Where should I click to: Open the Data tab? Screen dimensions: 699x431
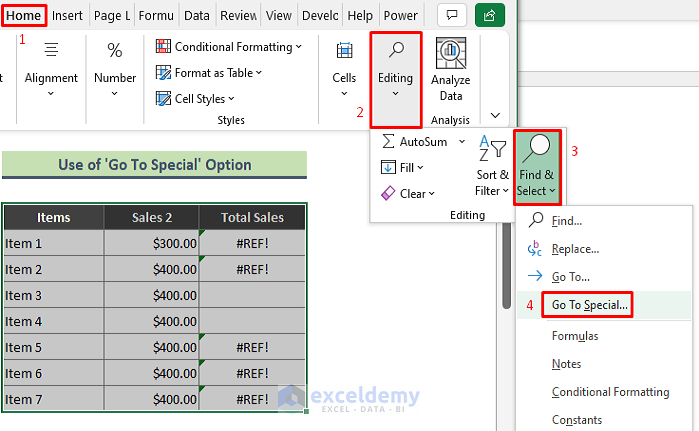pos(197,16)
